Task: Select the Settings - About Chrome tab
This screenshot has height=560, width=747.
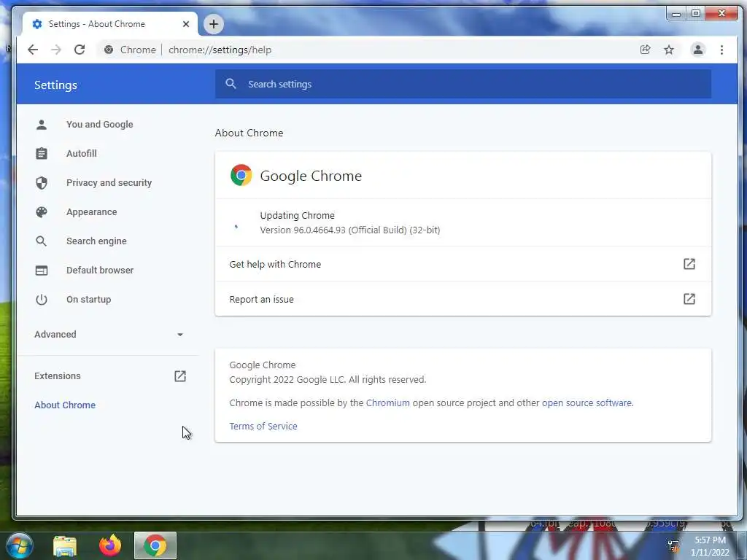Action: click(x=111, y=24)
